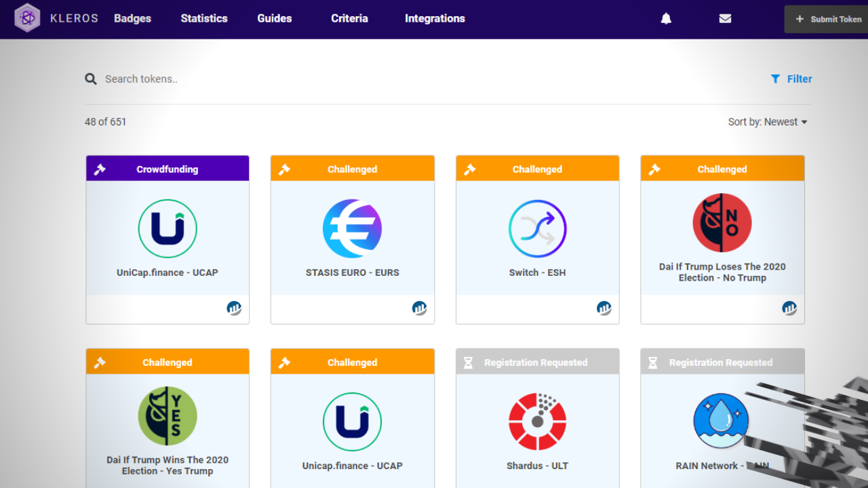This screenshot has width=868, height=488.
Task: Click the Submit Token button
Action: point(827,19)
